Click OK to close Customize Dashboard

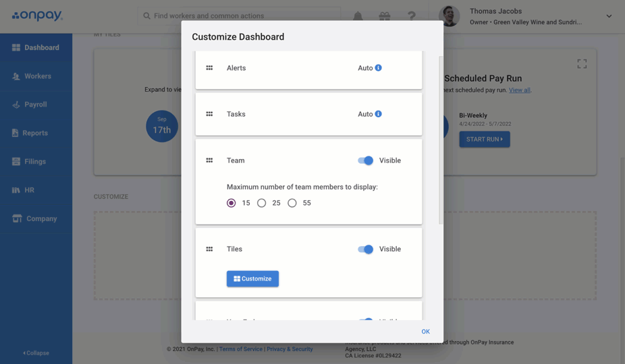pyautogui.click(x=425, y=332)
